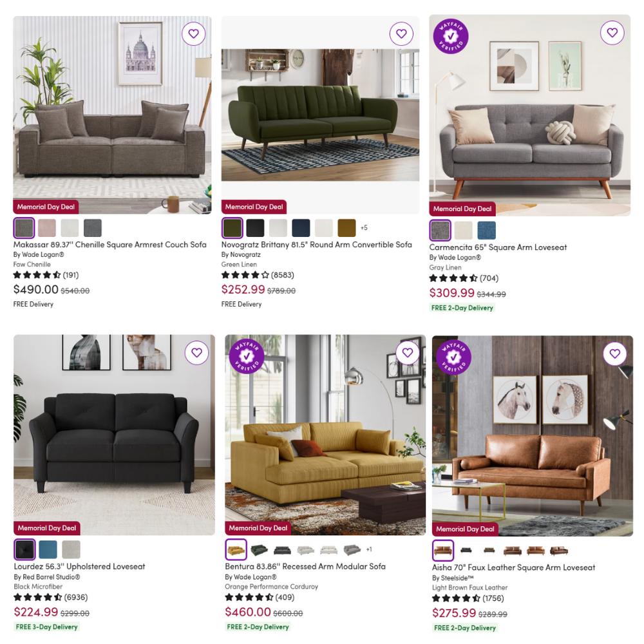Click Wayfair Verified badge on Bentura sofa
Viewport: 644px width, 644px height.
[x=247, y=356]
